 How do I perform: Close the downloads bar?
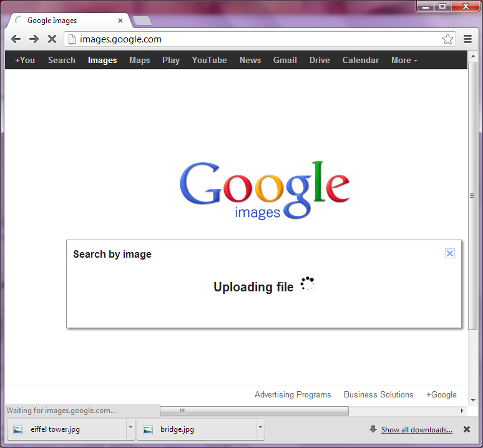tap(467, 429)
